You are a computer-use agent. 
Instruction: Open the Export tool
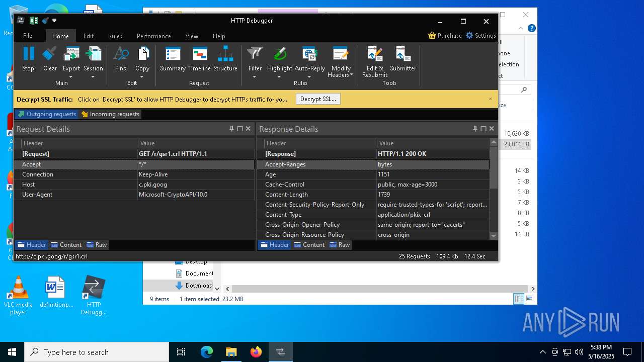point(71,53)
